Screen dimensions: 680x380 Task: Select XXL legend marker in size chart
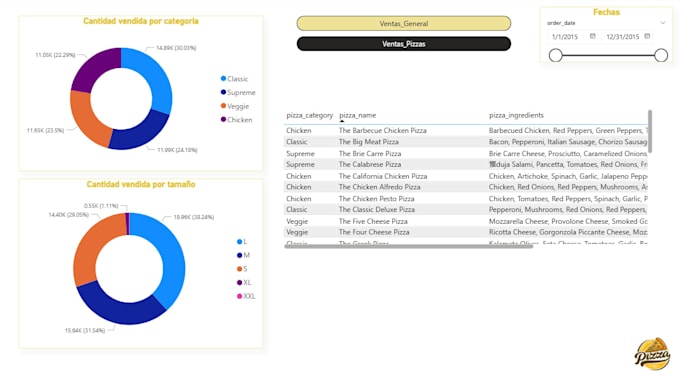(239, 296)
